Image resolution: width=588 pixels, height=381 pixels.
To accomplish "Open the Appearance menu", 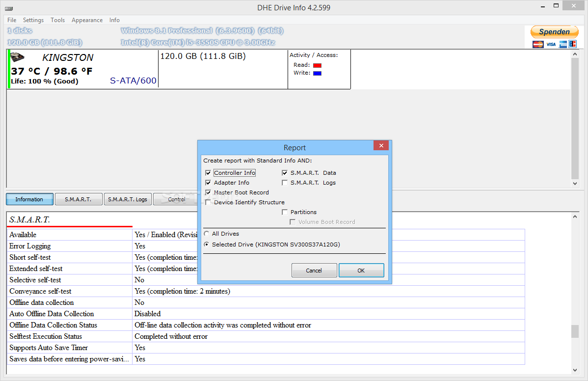I will coord(87,20).
